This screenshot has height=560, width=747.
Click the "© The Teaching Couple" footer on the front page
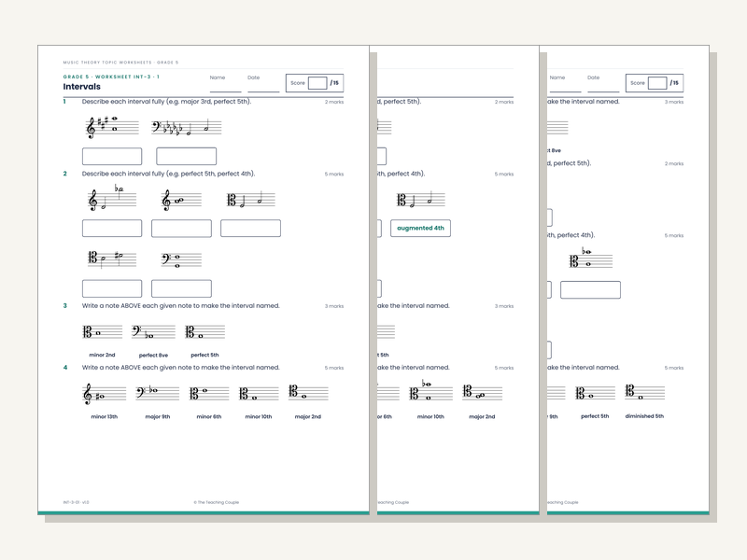(217, 502)
